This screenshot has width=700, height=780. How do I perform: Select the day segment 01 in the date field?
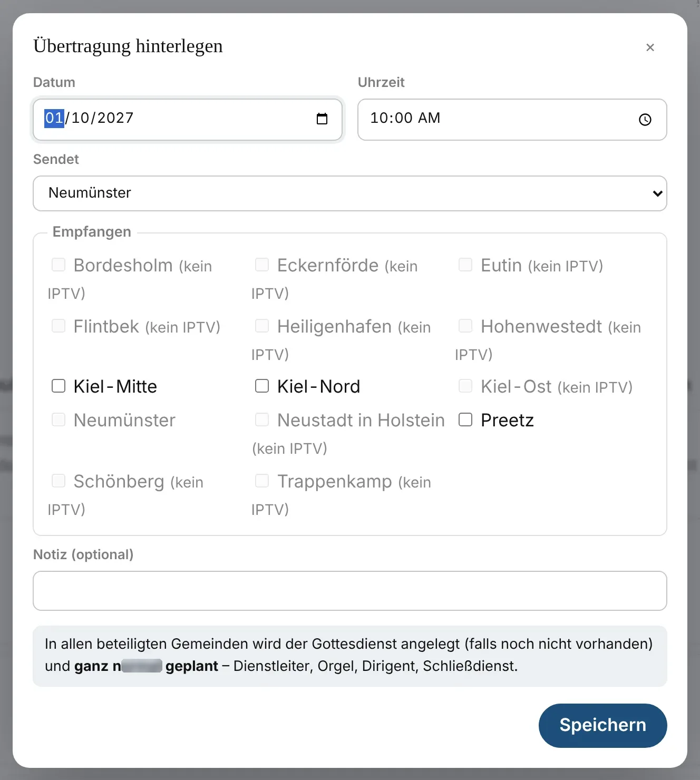tap(54, 118)
